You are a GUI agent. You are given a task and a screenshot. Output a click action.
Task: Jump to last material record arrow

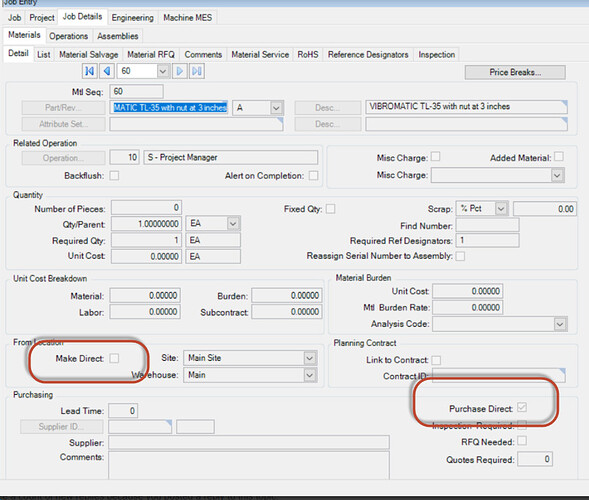[x=197, y=71]
